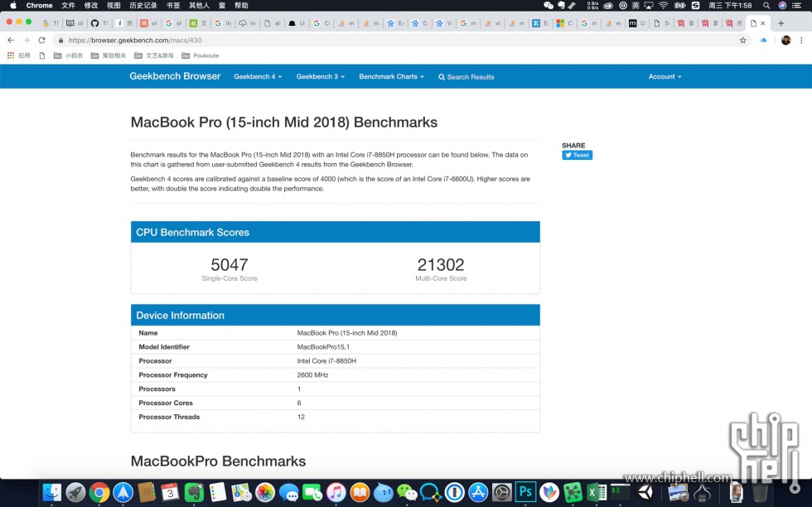Open App Store from the dock

click(478, 492)
